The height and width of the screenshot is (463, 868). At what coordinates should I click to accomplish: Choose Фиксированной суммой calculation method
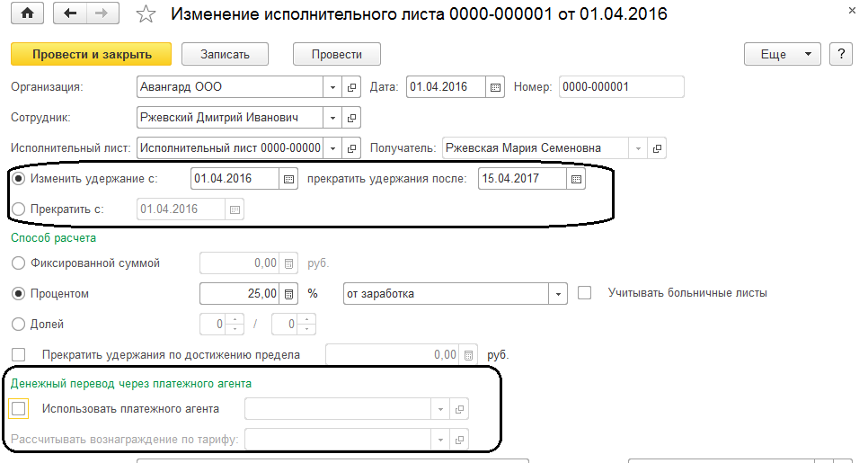[18, 263]
